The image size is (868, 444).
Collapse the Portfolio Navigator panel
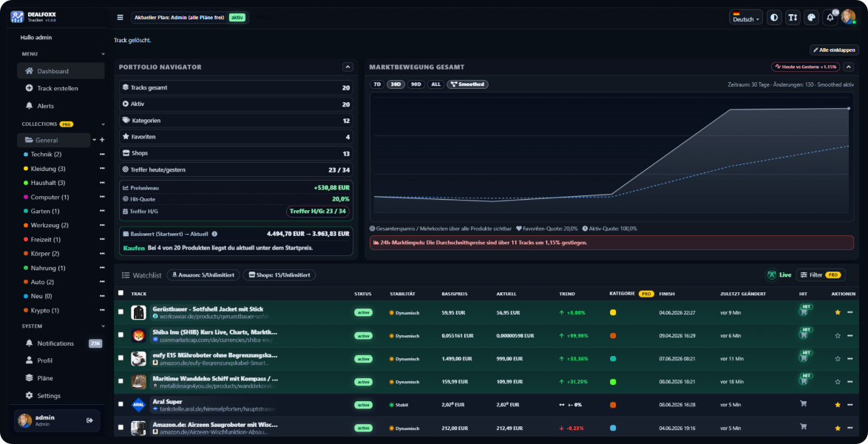click(x=347, y=67)
